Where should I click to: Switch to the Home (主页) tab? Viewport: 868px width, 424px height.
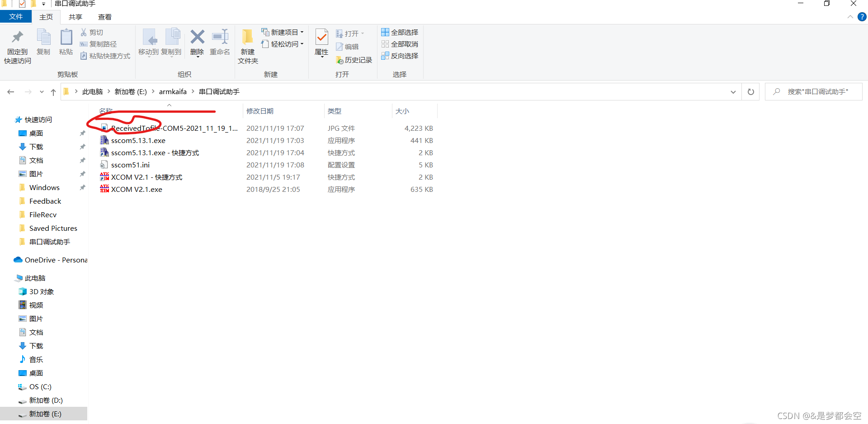(x=46, y=17)
